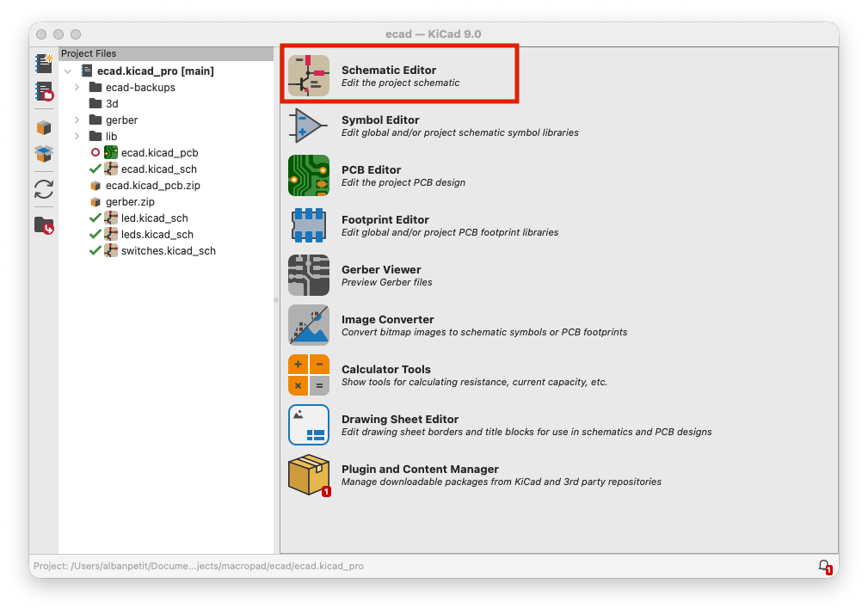The image size is (868, 614).
Task: Open project folder in file browser icon
Action: click(x=44, y=225)
